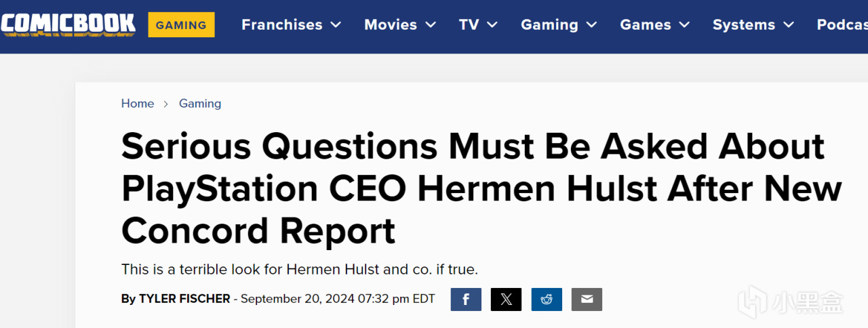The width and height of the screenshot is (868, 328).
Task: Share article via Reddit icon
Action: tap(547, 300)
